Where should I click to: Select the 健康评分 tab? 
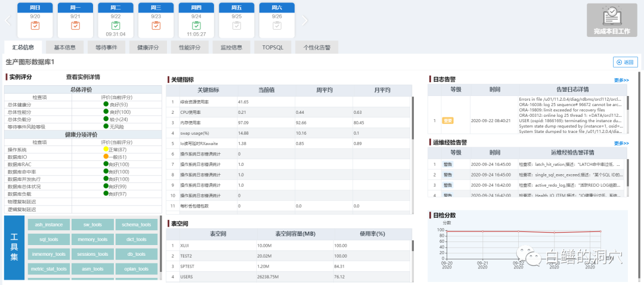click(x=148, y=47)
